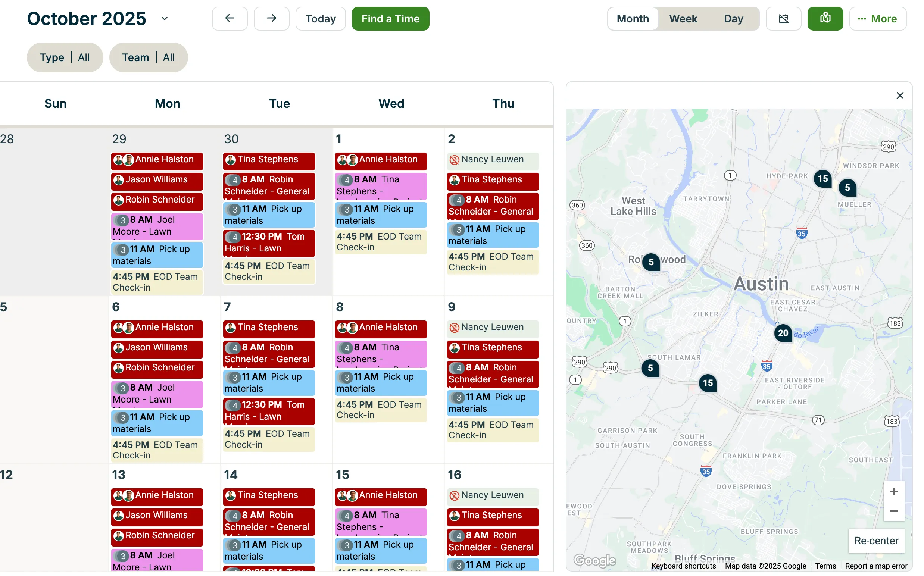Open the cluster marker 5 at Rollingwood
Viewport: 924px width, 576px height.
click(x=651, y=262)
